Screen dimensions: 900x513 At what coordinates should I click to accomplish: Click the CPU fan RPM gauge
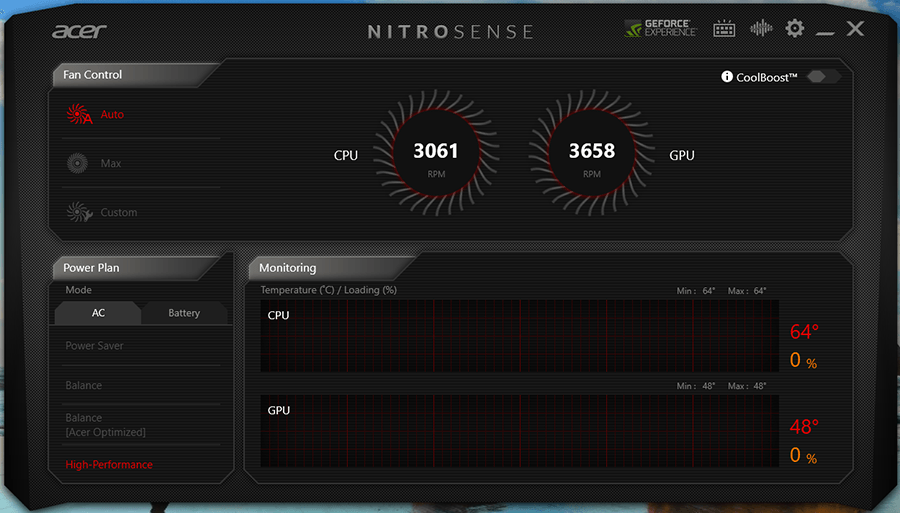tap(436, 153)
